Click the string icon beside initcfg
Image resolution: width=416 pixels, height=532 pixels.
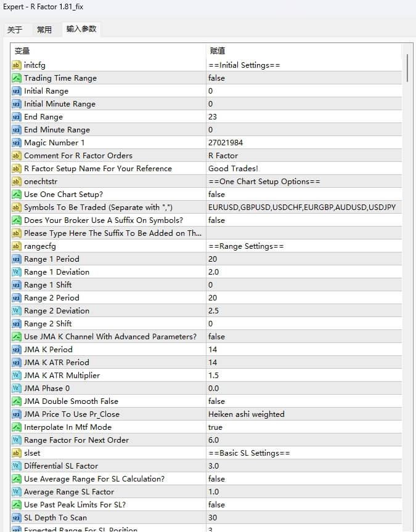click(16, 65)
